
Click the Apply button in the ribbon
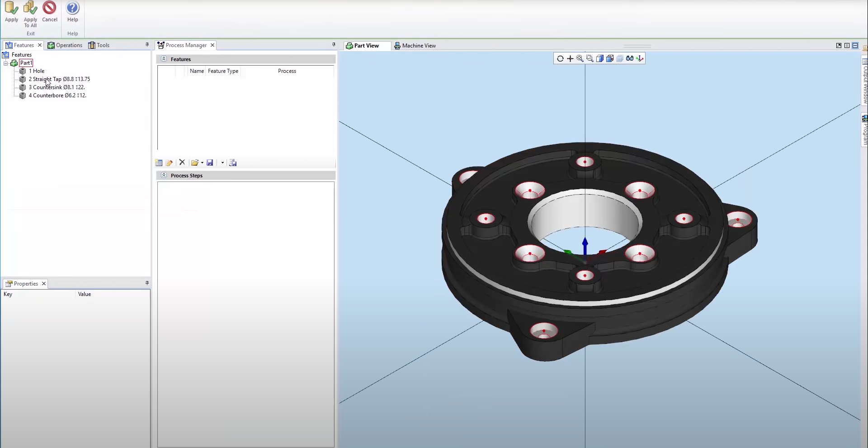click(x=11, y=12)
